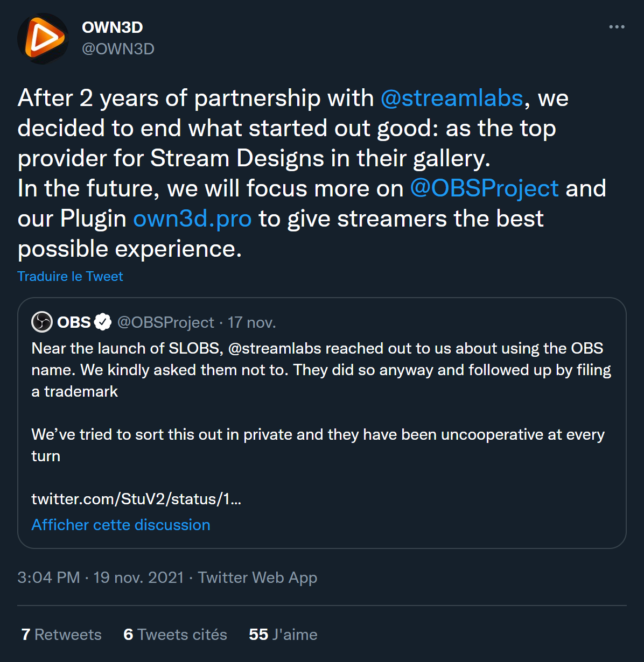Open the quoted tweet's @OBSProject handle
Image resolution: width=644 pixels, height=662 pixels.
[166, 322]
